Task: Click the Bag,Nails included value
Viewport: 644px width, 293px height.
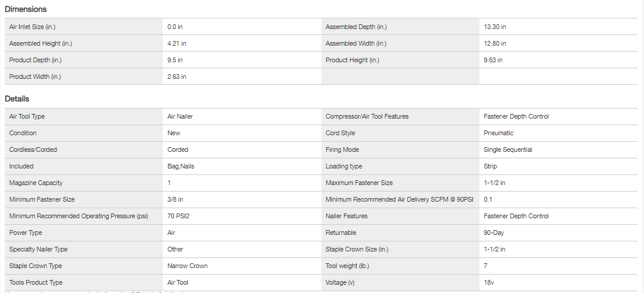Action: 181,166
